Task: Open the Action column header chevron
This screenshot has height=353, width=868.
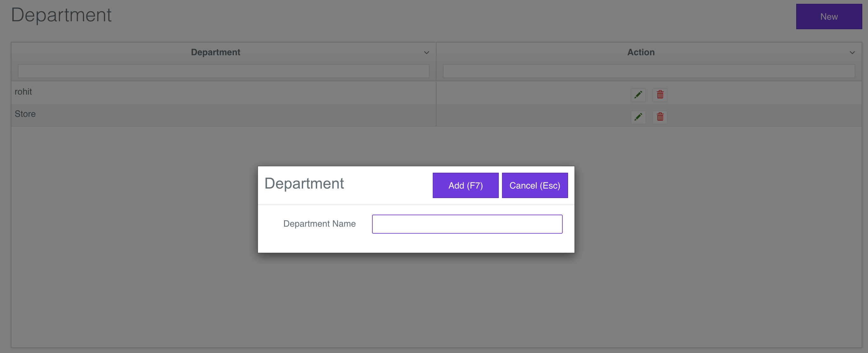Action: (x=852, y=52)
